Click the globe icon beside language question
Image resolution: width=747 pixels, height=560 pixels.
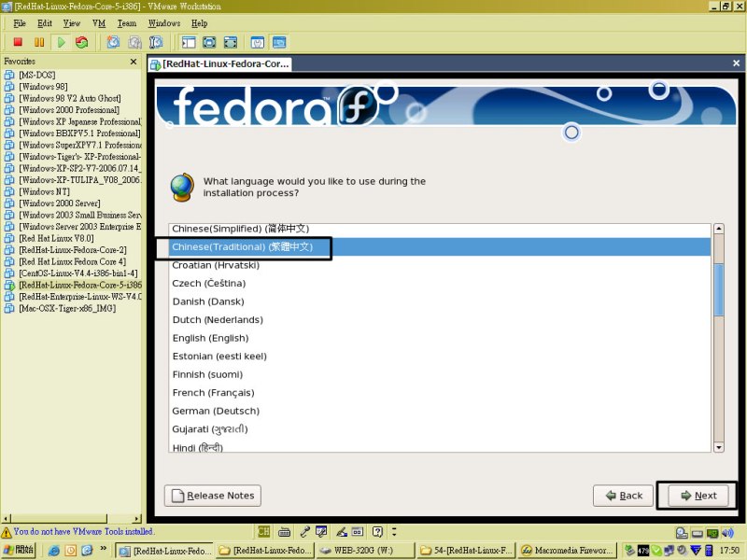click(x=182, y=188)
